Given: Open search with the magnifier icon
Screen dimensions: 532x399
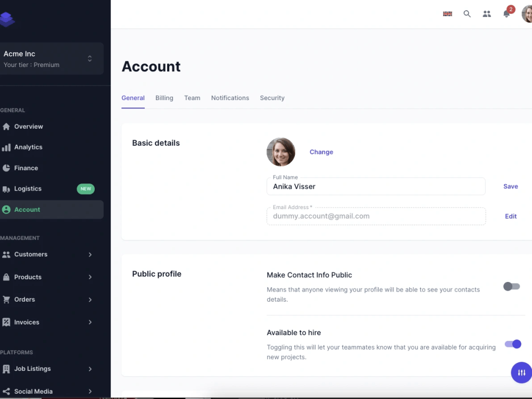Looking at the screenshot, I should coord(467,14).
